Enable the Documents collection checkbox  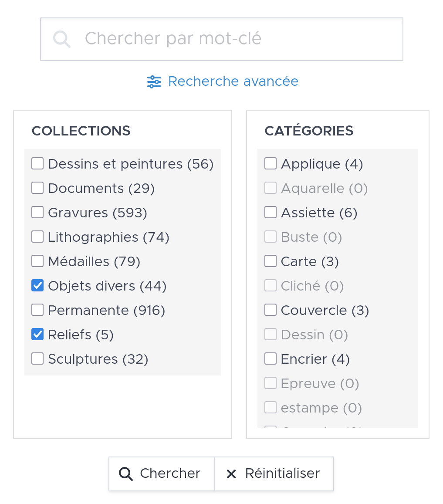(38, 188)
